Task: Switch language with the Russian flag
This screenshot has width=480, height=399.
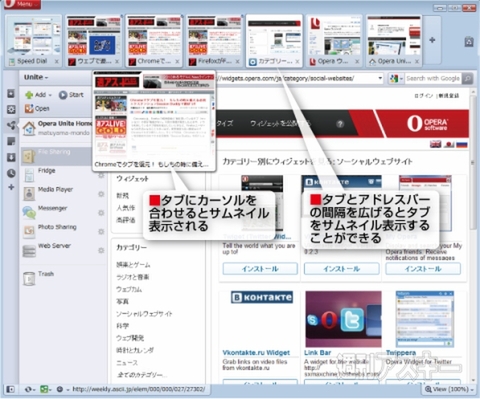Action: click(462, 144)
